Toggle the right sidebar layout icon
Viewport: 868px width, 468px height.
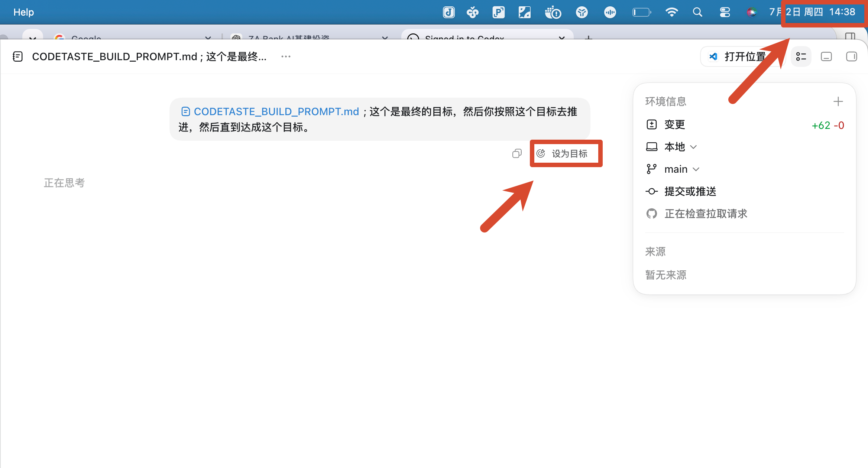coord(852,56)
